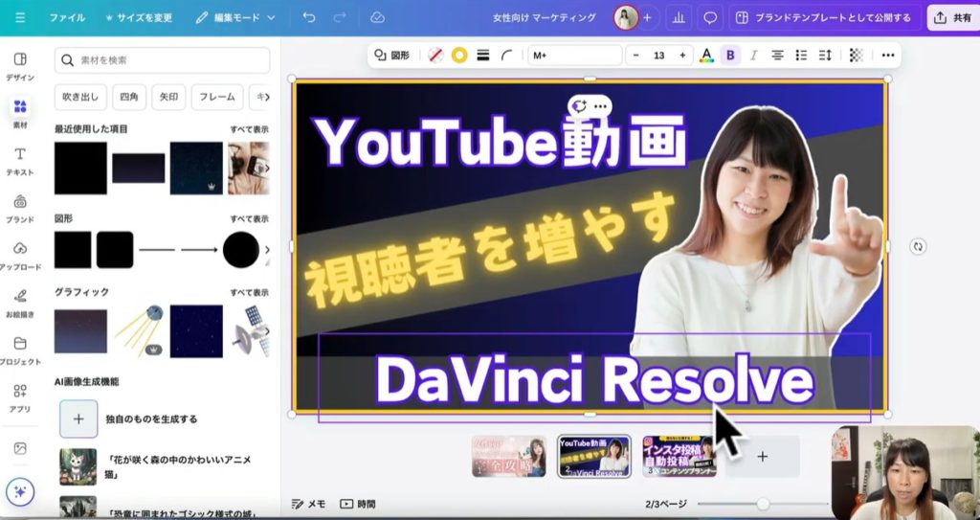
Task: Click the 素材を検索 search field
Action: [163, 60]
